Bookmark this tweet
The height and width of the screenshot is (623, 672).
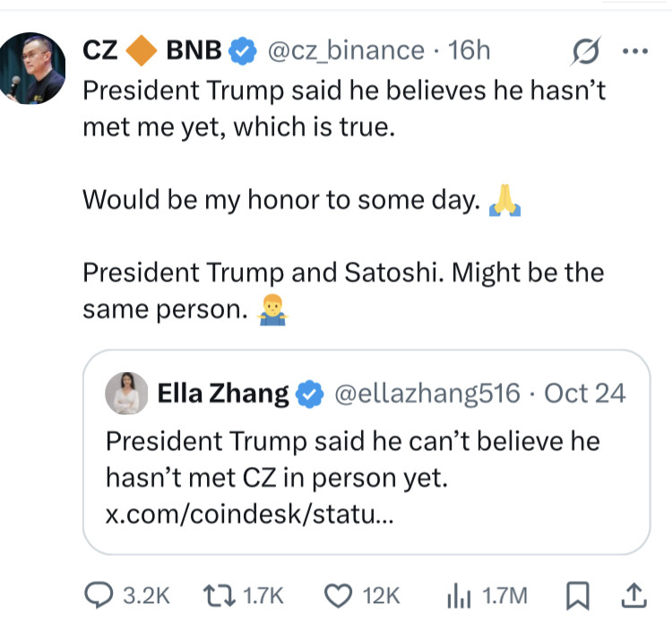pos(577,594)
